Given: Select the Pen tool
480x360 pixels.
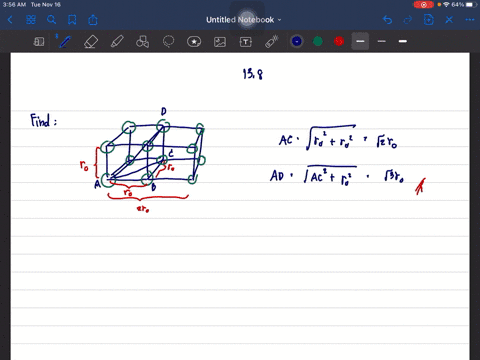Looking at the screenshot, I should pos(65,42).
